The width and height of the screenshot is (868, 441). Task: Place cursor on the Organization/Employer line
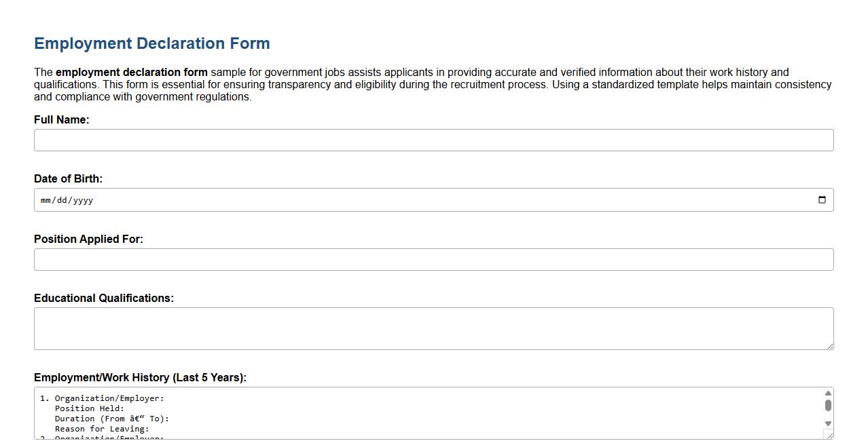click(109, 398)
